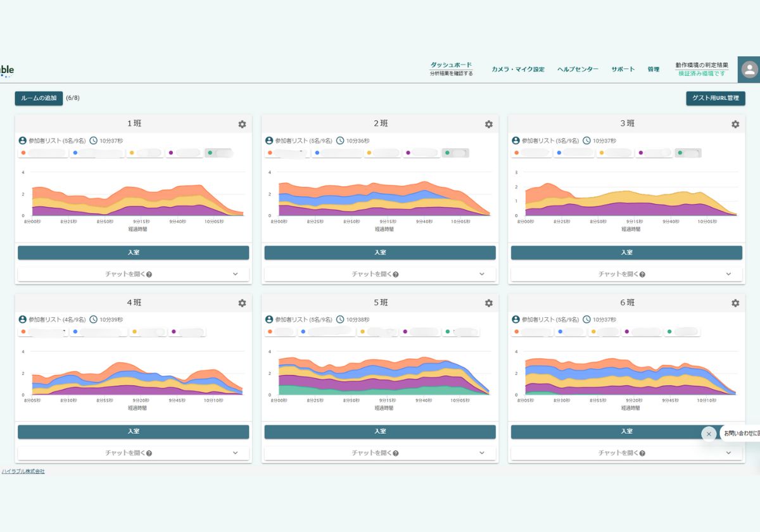Open settings gear for 6班 room

click(735, 303)
